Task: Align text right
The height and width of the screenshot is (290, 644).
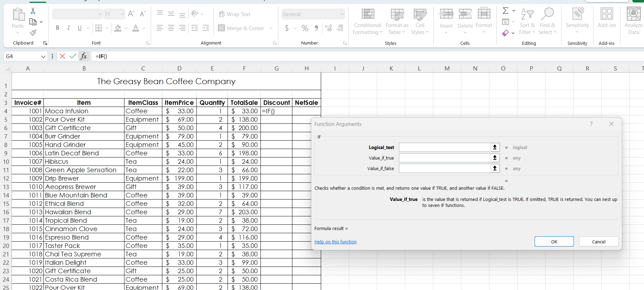Action: tap(182, 28)
